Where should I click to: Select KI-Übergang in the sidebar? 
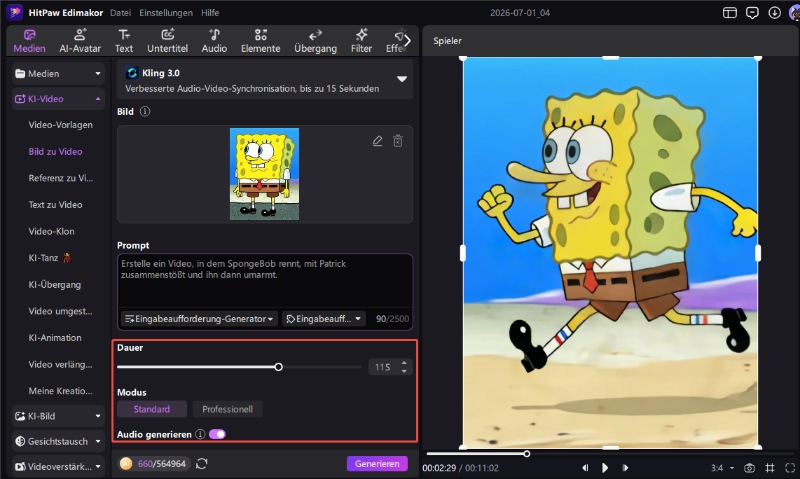(x=55, y=285)
